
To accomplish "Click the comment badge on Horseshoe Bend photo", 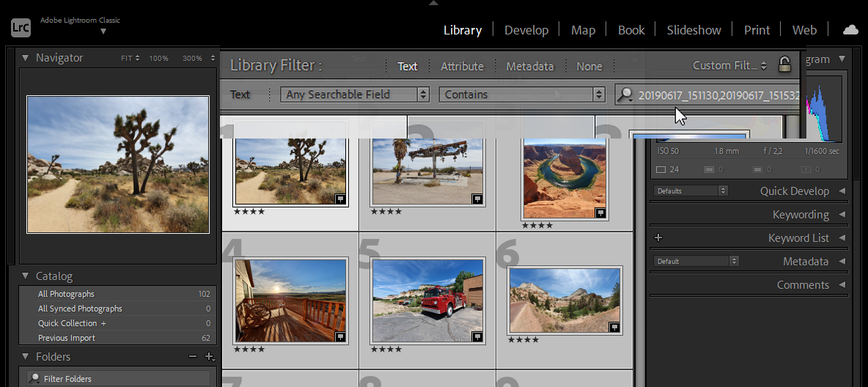I will (x=600, y=213).
